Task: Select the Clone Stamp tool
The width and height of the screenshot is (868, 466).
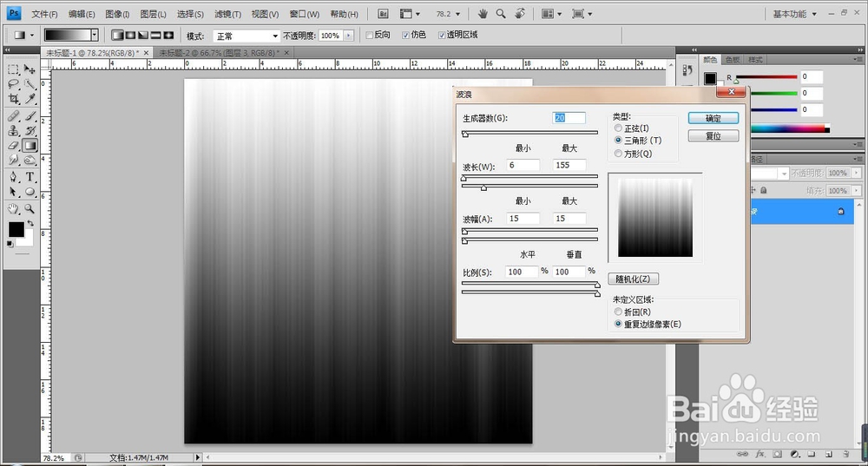Action: [x=13, y=131]
